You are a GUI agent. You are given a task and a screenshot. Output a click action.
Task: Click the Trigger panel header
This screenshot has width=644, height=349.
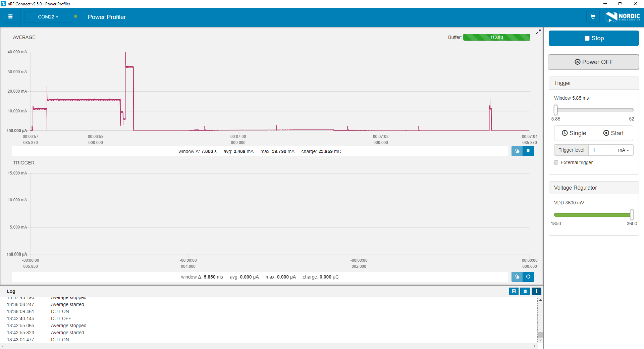point(594,83)
